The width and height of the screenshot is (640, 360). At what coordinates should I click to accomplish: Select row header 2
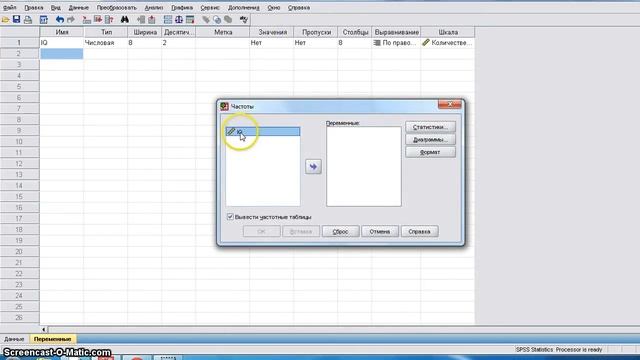(19, 53)
